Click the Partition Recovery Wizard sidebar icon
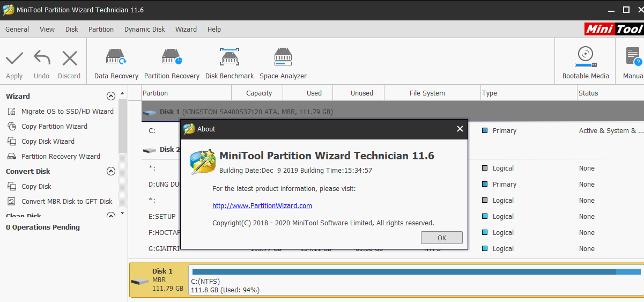The height and width of the screenshot is (302, 644). [11, 157]
